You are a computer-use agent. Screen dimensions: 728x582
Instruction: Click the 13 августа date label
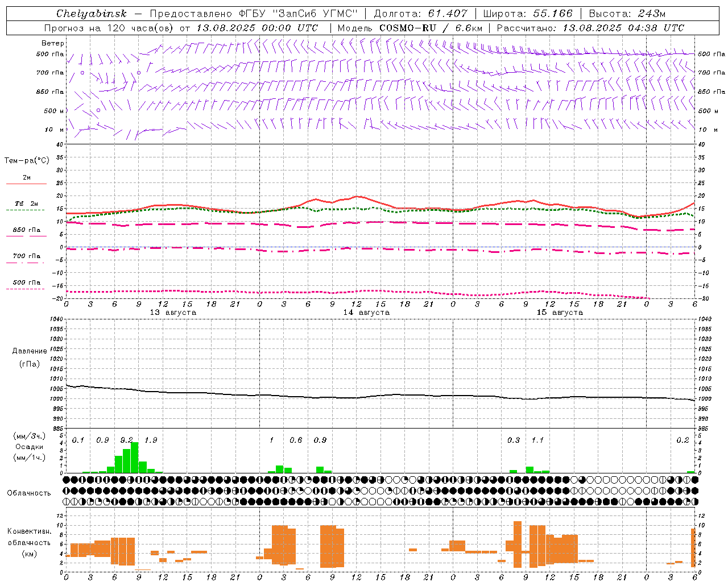[173, 313]
